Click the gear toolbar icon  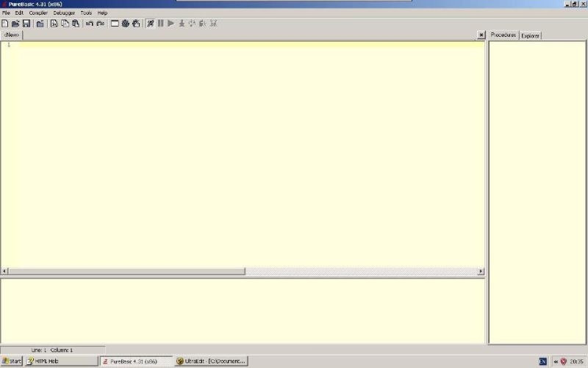click(x=125, y=24)
